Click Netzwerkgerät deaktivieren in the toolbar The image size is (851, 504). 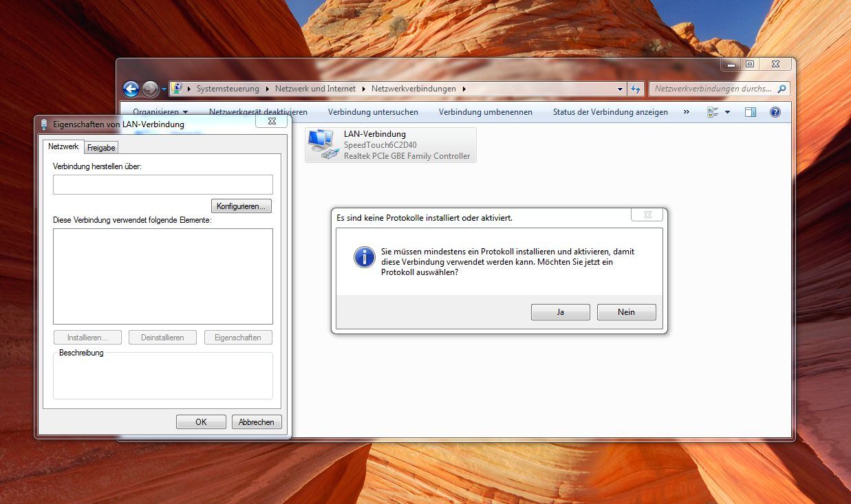point(258,112)
